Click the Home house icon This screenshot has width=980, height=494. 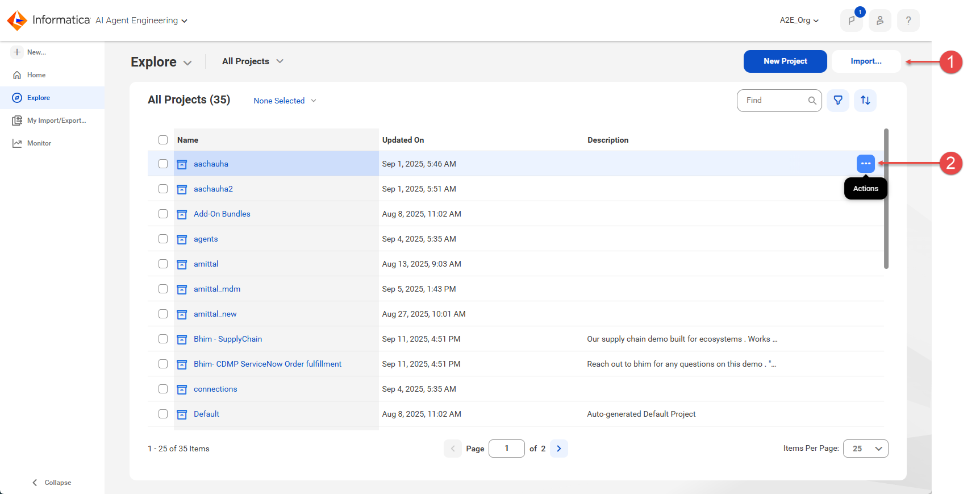(17, 75)
